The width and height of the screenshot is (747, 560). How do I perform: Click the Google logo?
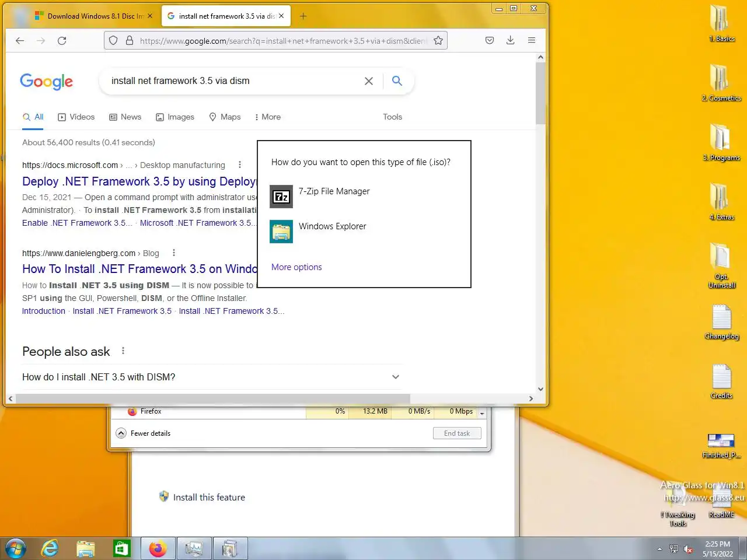tap(47, 82)
